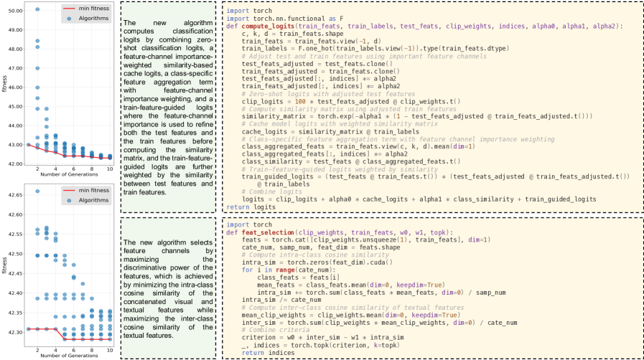Click the 'import torch.nn.functional as F' line
The image size is (644, 360).
(284, 19)
